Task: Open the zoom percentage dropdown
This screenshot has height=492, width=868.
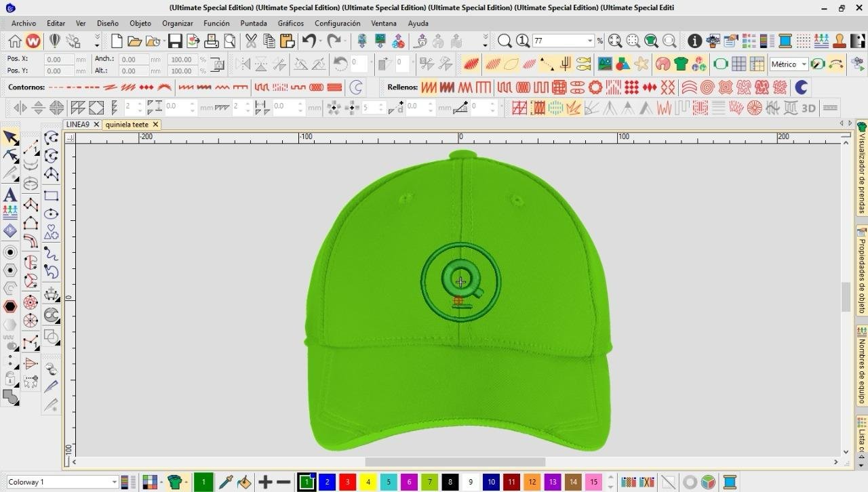Action: tap(589, 41)
